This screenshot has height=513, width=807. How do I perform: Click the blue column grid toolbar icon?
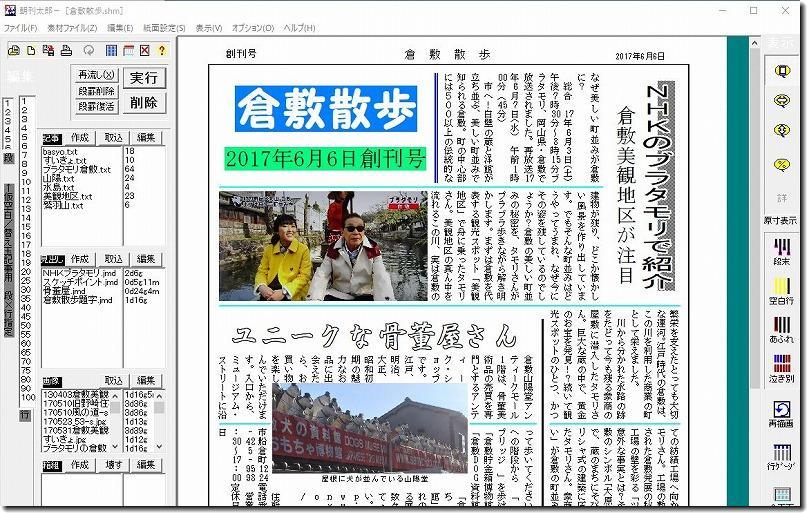(111, 50)
